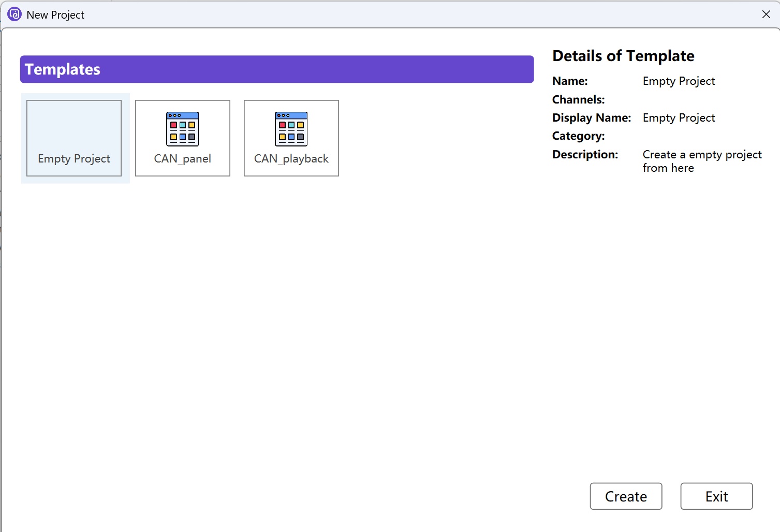Click the Empty Project value beside Name
This screenshot has height=532, width=780.
[679, 81]
